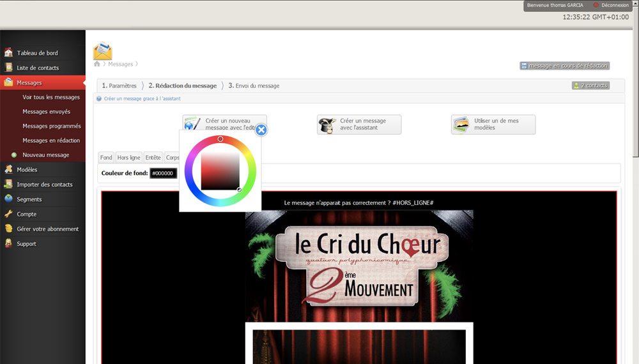This screenshot has height=364, width=639.
Task: Click Créer un message avec l'assistant button
Action: (359, 125)
